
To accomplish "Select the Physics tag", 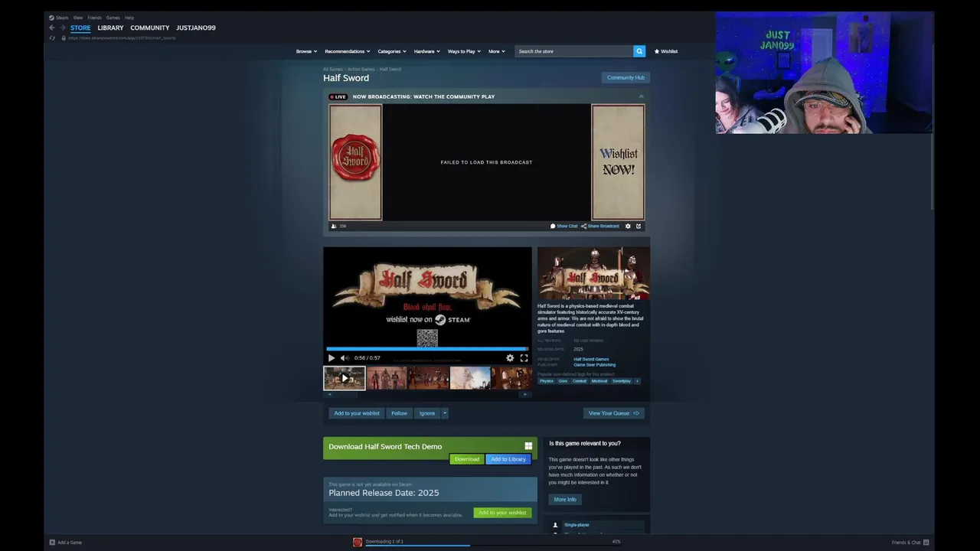I will 547,381.
